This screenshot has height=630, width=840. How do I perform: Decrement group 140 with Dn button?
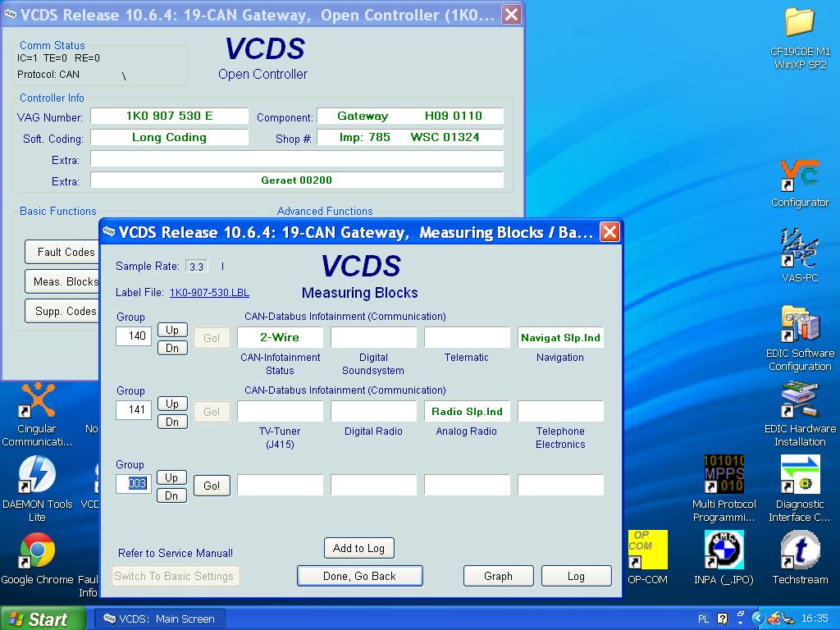tap(172, 348)
